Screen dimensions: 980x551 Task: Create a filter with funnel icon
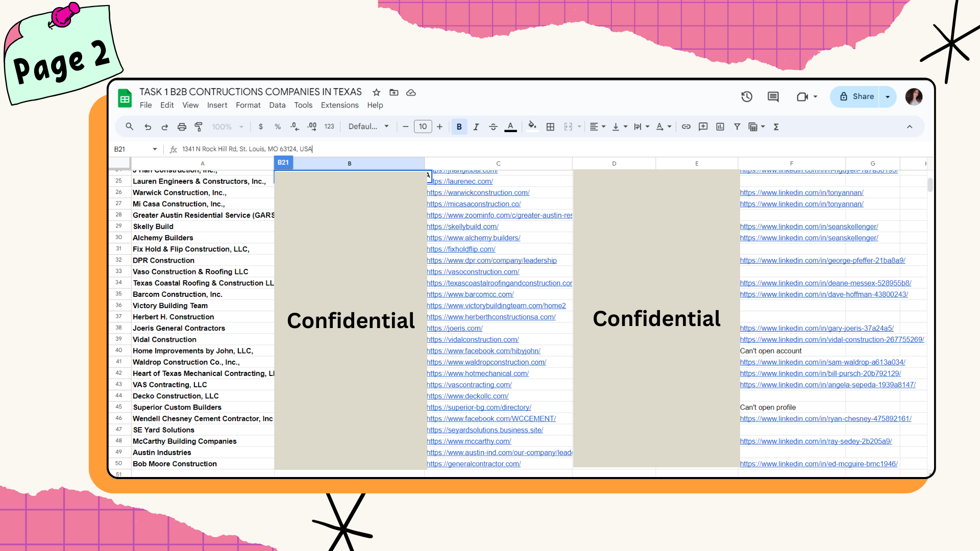tap(737, 127)
